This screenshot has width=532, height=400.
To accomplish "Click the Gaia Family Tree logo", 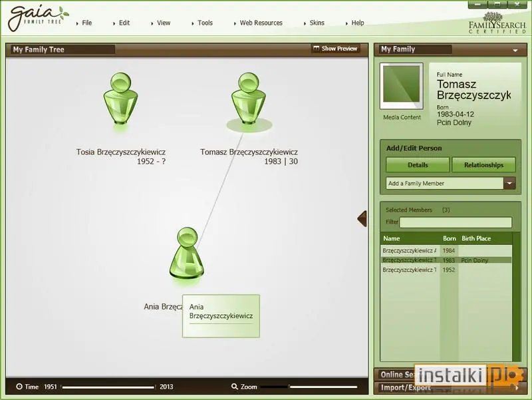I will click(38, 18).
